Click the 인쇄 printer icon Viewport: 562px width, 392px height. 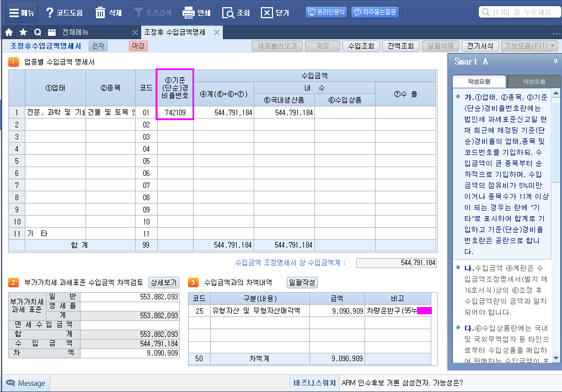tap(196, 13)
